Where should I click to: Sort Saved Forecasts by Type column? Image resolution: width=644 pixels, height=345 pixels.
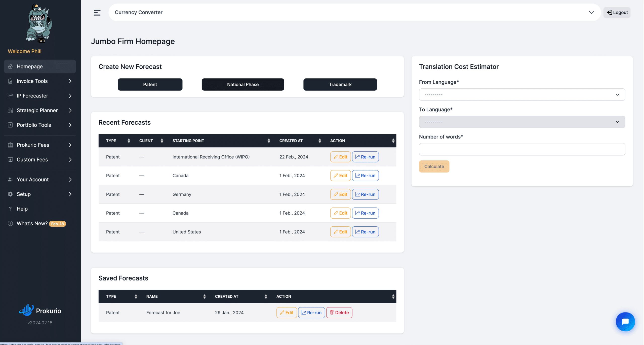[x=136, y=297]
